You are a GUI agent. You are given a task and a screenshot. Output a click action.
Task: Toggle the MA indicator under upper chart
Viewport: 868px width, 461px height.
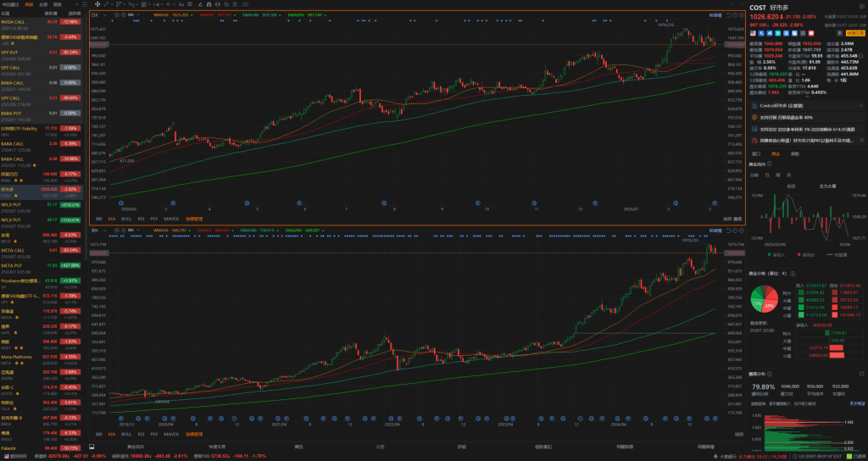[112, 218]
